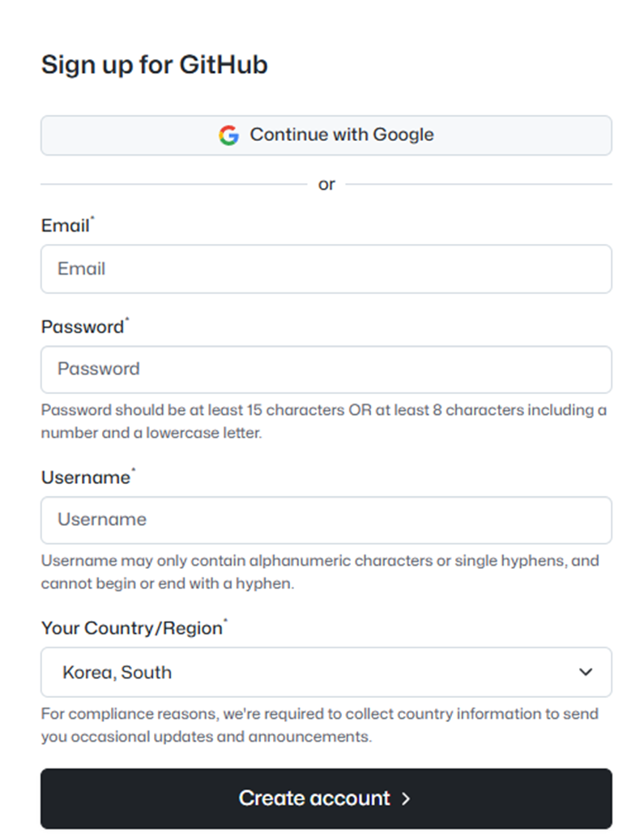This screenshot has width=644, height=838.
Task: Click the username hyphen rules hint text
Action: (320, 572)
